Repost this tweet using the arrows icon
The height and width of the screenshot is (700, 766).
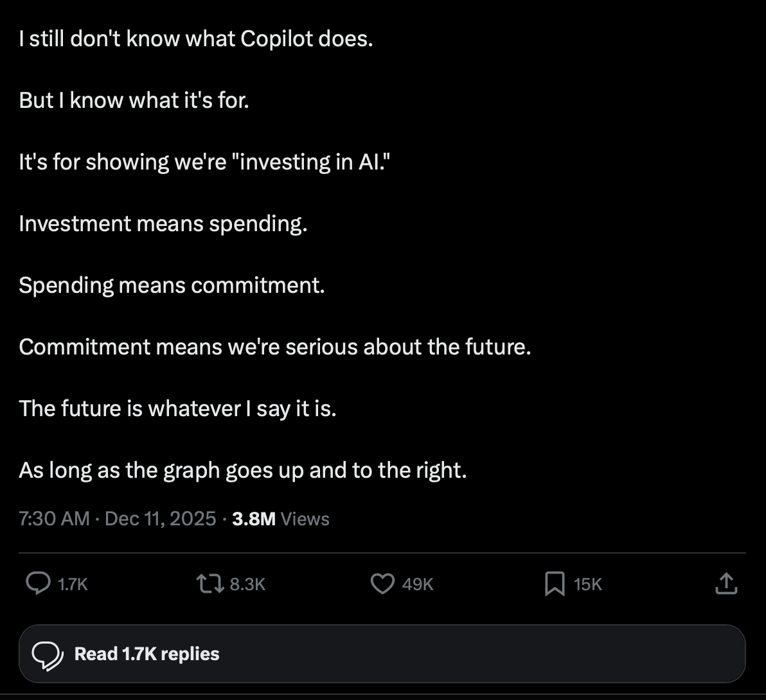(x=209, y=584)
